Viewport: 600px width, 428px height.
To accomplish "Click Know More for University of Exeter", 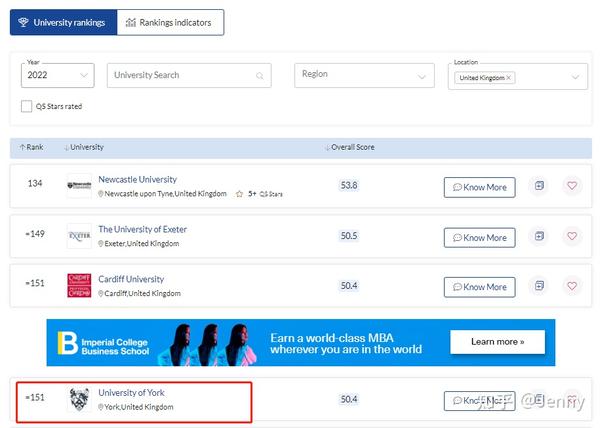I will 479,238.
